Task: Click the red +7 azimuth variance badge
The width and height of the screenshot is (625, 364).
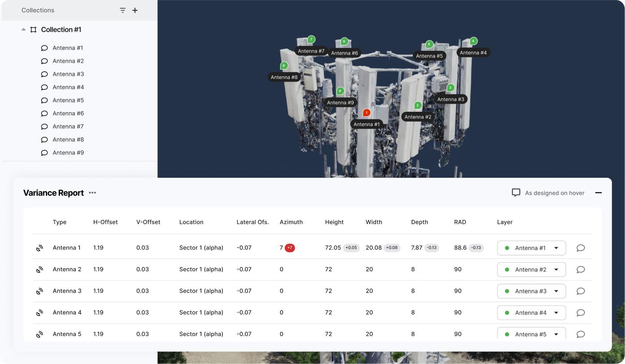Action: click(289, 247)
